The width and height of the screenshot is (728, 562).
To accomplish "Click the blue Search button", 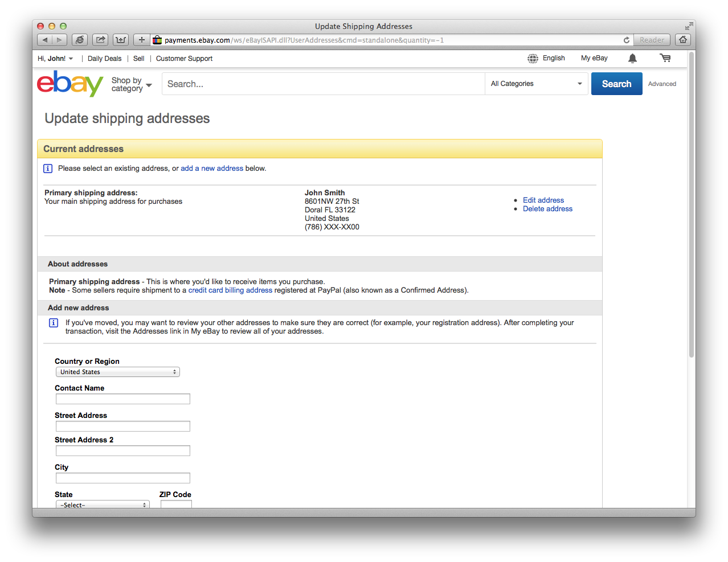I will pos(617,84).
